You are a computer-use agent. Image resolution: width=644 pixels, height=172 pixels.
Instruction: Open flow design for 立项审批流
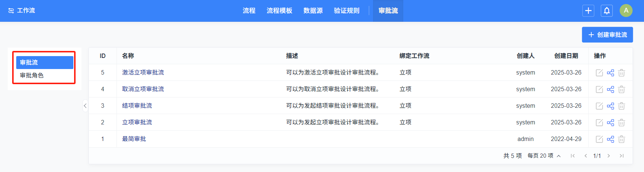coord(610,123)
